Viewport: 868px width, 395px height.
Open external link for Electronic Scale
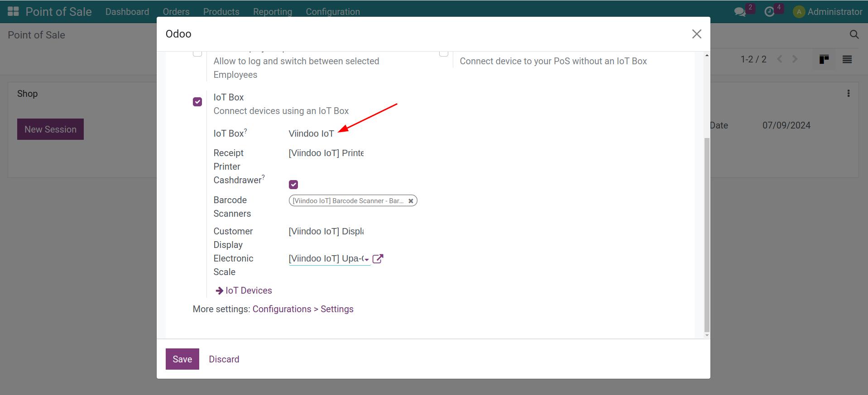[x=378, y=259]
